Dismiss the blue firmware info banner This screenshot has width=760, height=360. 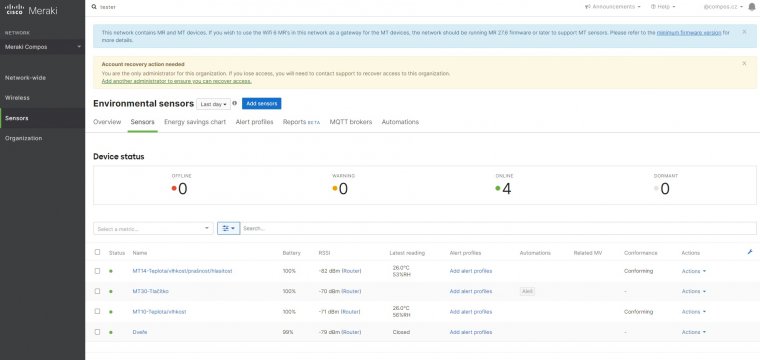coord(744,31)
